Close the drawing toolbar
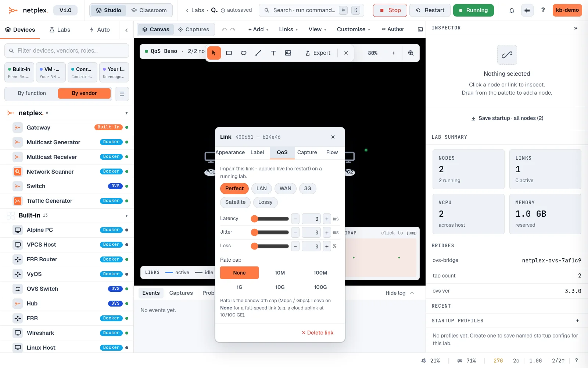Viewport: 588px width, 368px height. pos(346,53)
